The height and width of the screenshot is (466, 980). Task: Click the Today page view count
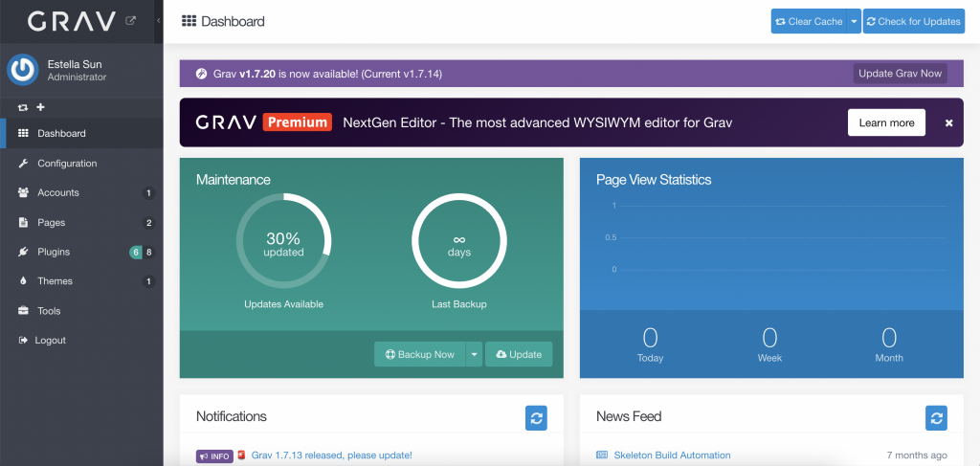[650, 338]
